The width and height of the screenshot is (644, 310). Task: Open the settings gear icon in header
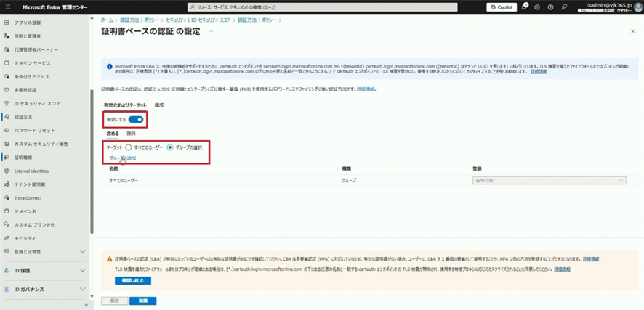tap(537, 7)
